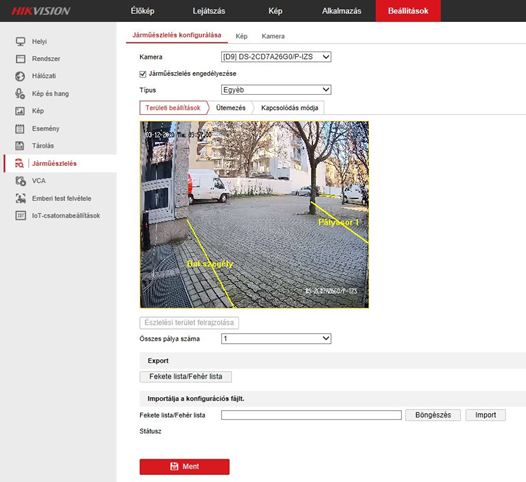Viewport: 526px width, 482px height.
Task: Select the Területi beállítások tab
Action: (173, 108)
